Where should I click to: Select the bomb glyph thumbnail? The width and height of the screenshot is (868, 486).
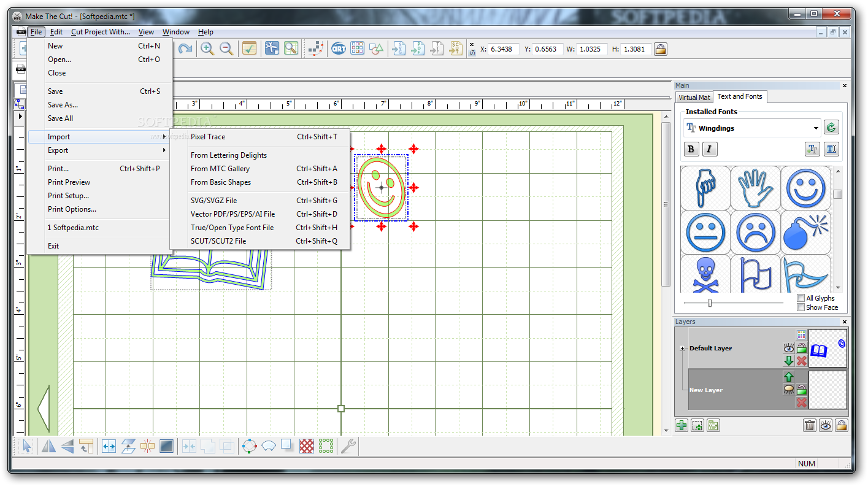(x=806, y=232)
